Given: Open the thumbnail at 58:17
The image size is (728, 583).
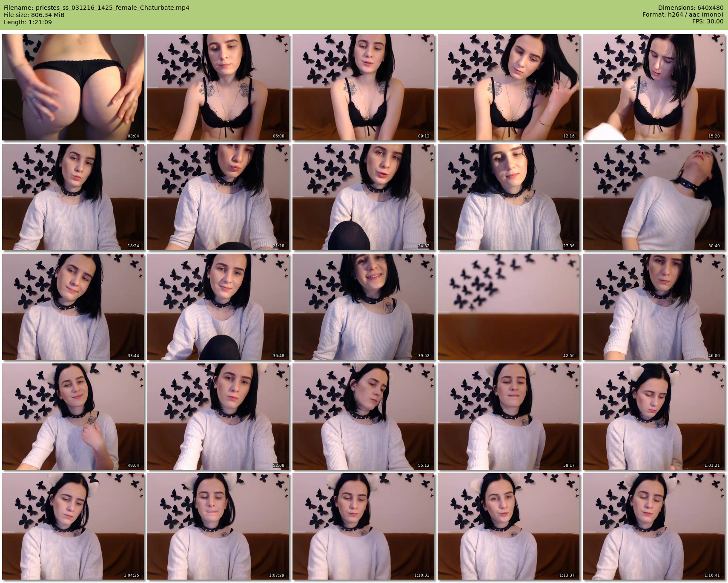Looking at the screenshot, I should tap(509, 417).
